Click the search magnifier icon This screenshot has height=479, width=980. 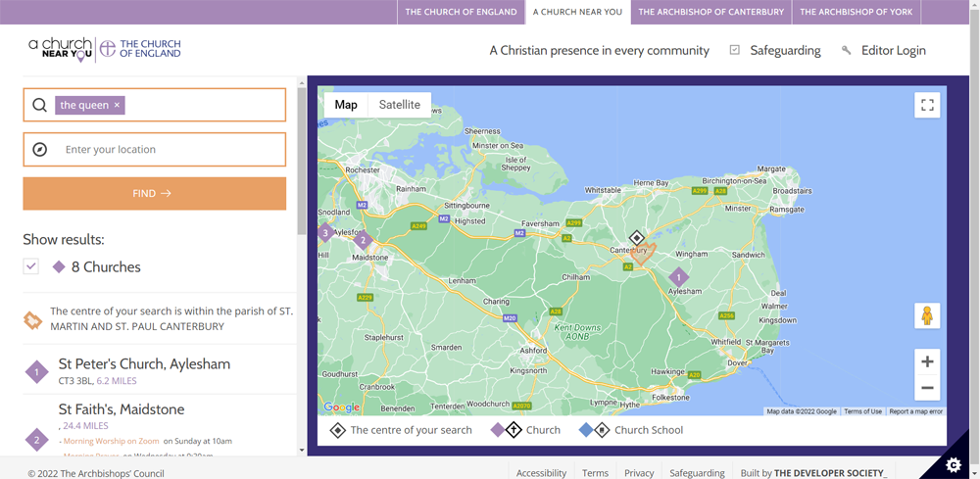pos(39,105)
